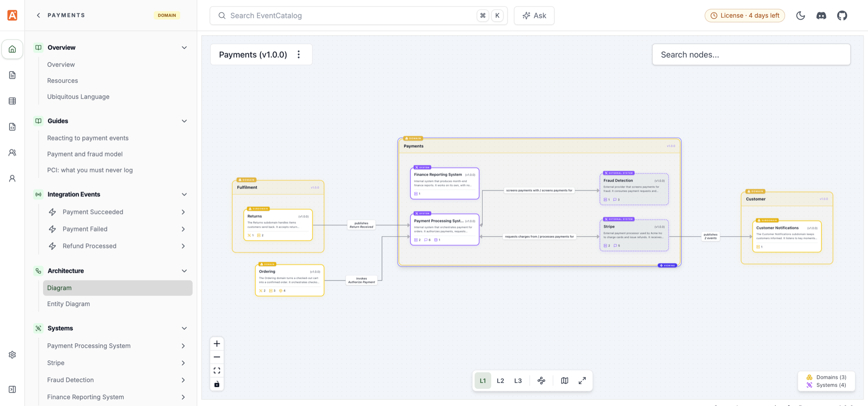Open the Discord icon link
Image resolution: width=868 pixels, height=406 pixels.
point(821,16)
